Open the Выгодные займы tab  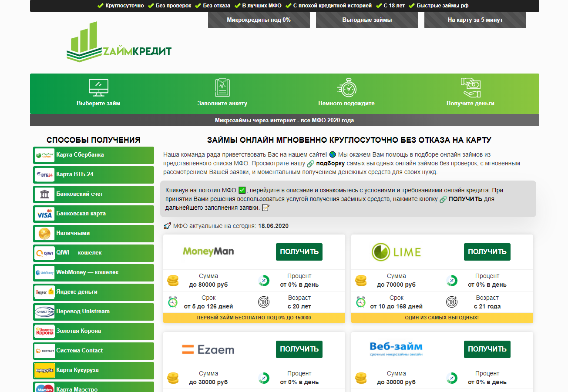tap(367, 20)
